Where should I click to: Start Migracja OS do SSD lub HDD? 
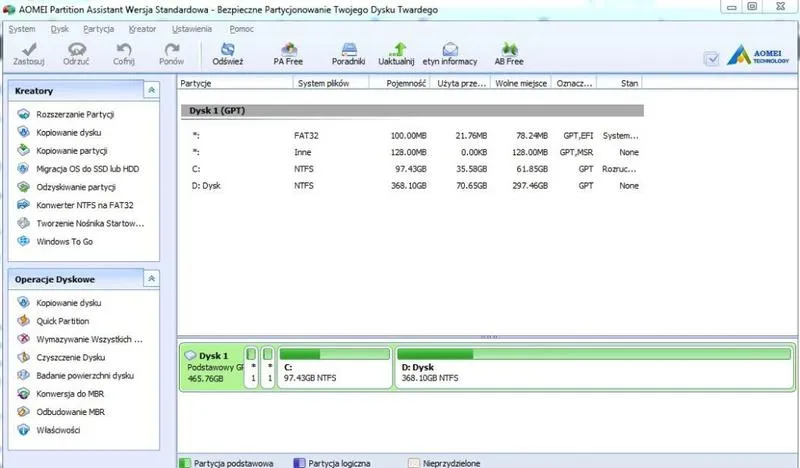click(x=87, y=169)
